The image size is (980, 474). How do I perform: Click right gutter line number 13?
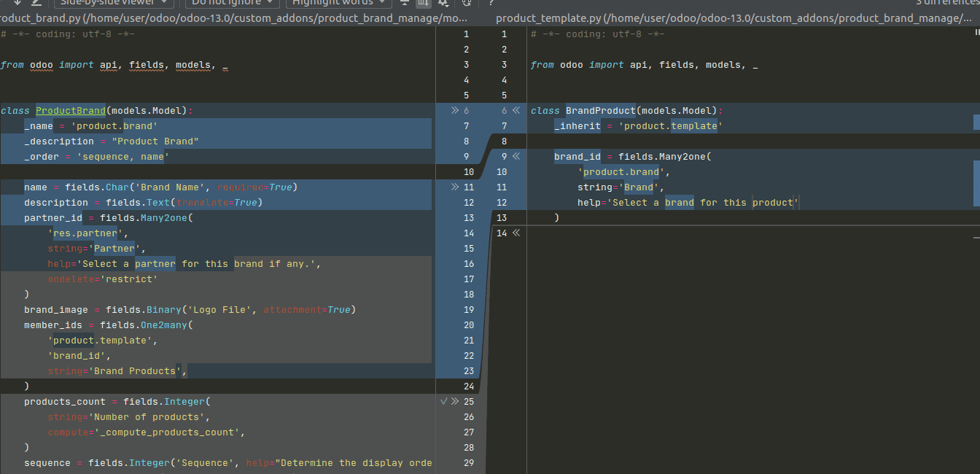click(501, 218)
